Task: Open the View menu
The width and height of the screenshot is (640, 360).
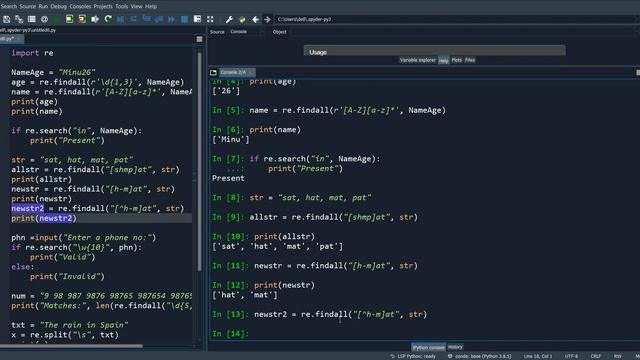Action: [136, 6]
